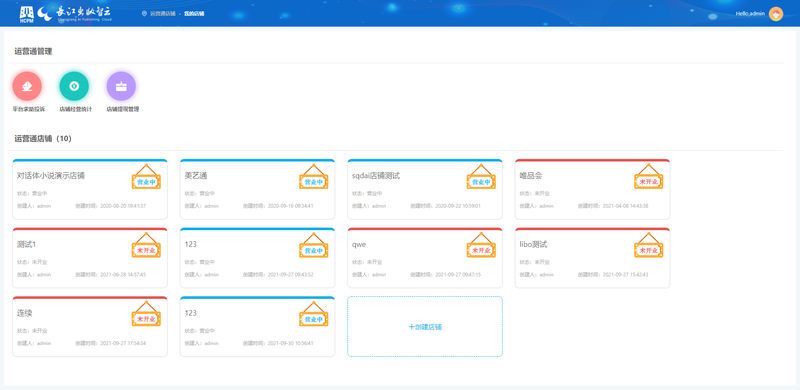Viewport: 800px width, 390px height.
Task: Click 未开业 sign on qwe card
Action: (x=481, y=245)
